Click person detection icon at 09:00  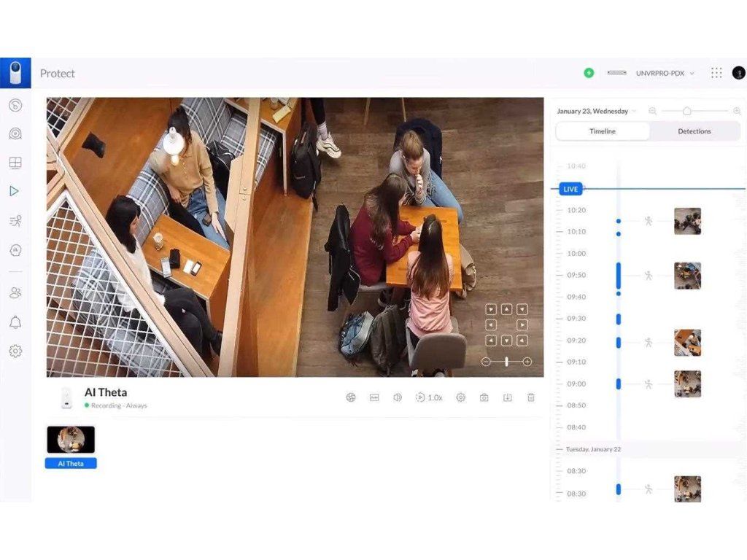(648, 384)
